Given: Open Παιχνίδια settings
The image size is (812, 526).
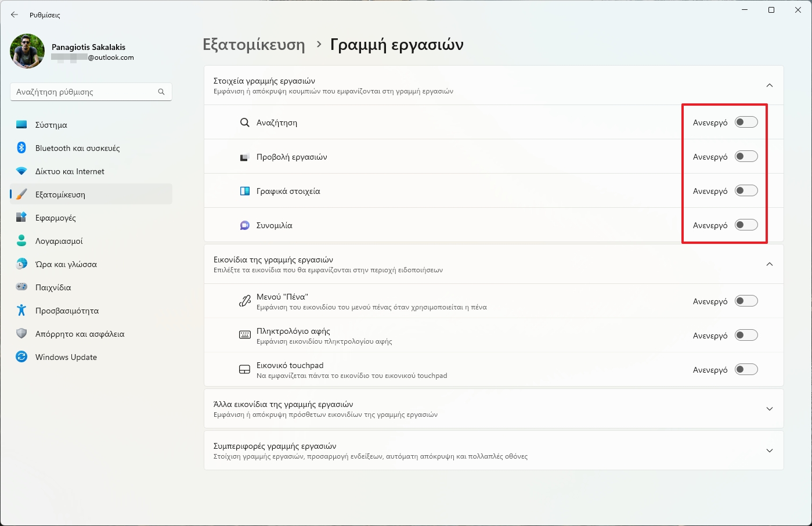Looking at the screenshot, I should 57,287.
